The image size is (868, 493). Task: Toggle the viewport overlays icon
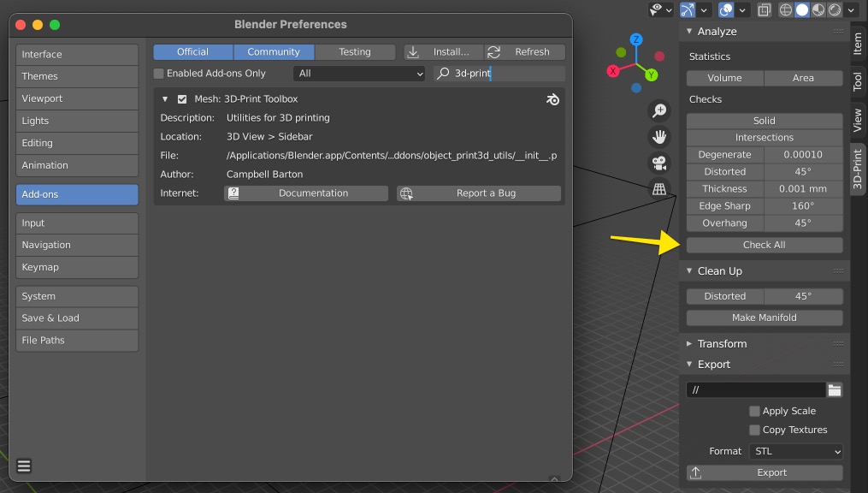point(726,9)
